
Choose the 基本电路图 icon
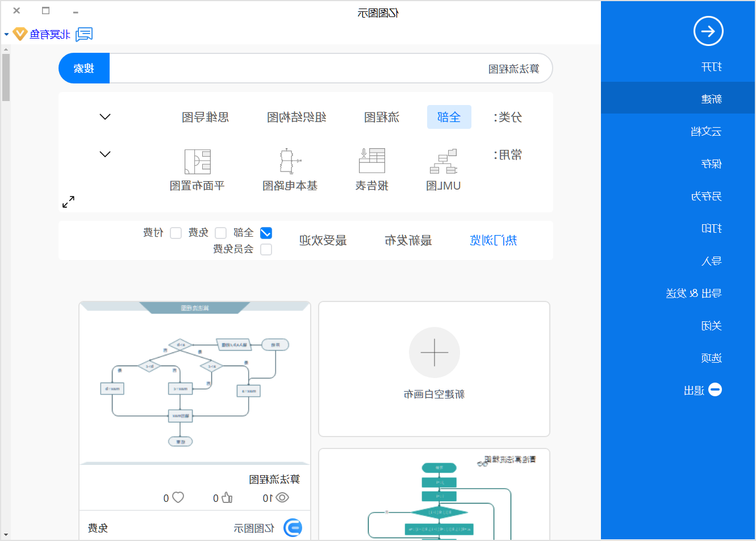tap(290, 161)
